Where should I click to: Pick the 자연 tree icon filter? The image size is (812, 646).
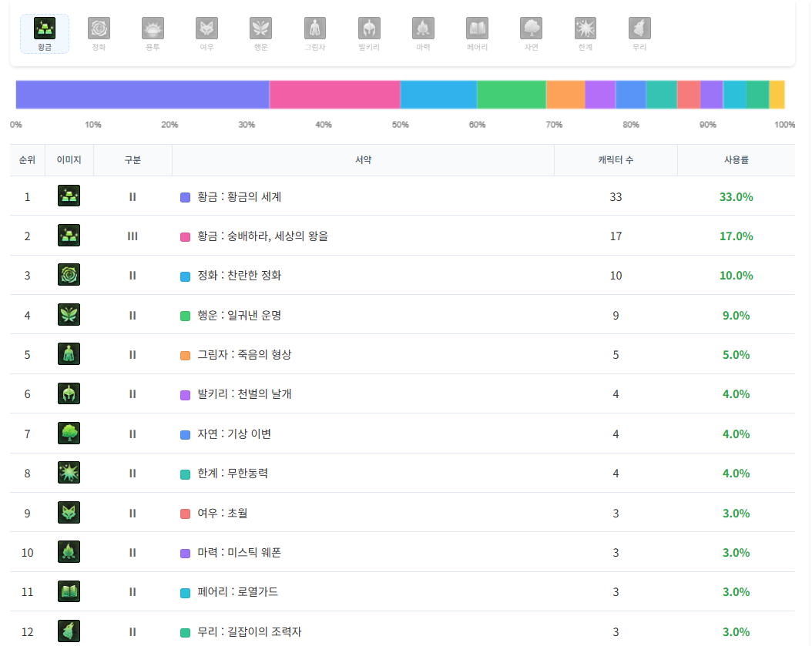pyautogui.click(x=531, y=29)
